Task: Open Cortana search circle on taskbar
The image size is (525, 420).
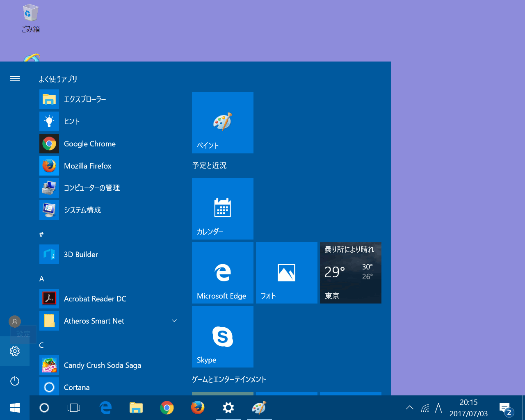Action: coord(44,408)
